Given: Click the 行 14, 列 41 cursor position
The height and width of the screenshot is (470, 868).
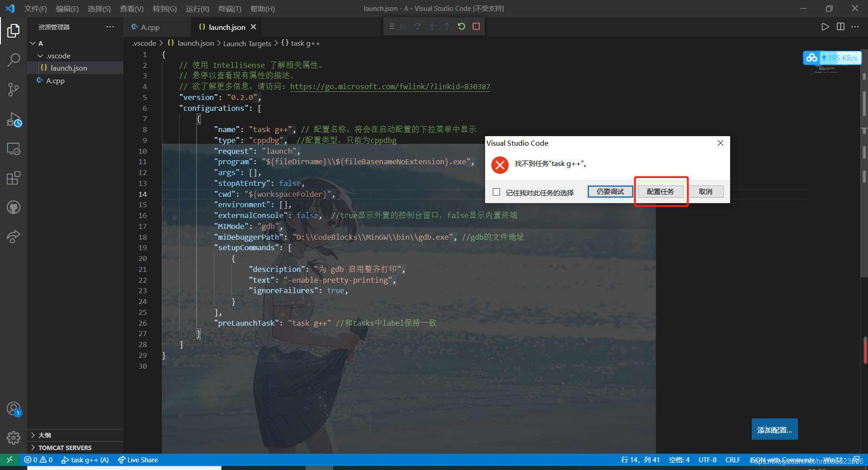Looking at the screenshot, I should point(640,460).
